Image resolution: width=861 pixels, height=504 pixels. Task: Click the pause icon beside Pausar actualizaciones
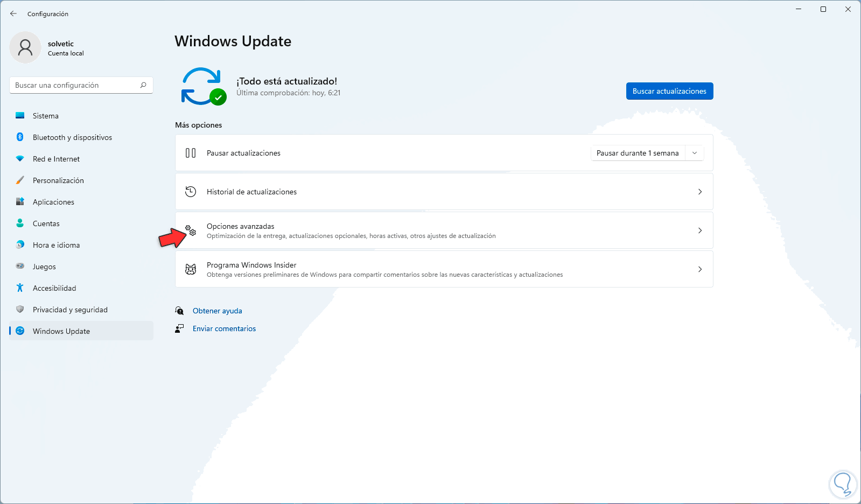coord(191,153)
